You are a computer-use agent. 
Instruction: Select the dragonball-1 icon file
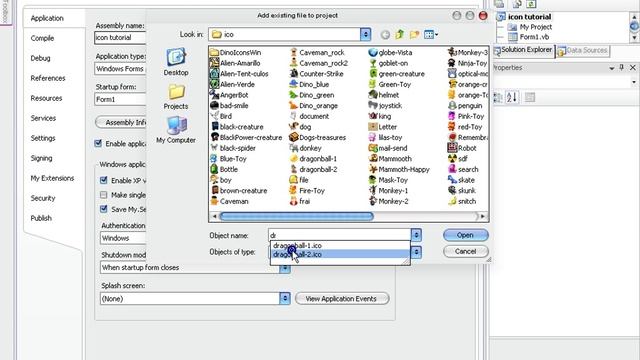point(313,159)
